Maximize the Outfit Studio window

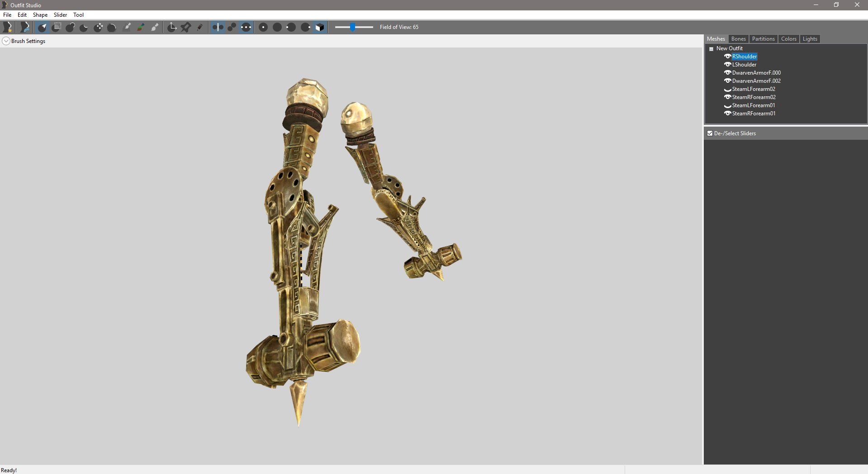coord(836,5)
